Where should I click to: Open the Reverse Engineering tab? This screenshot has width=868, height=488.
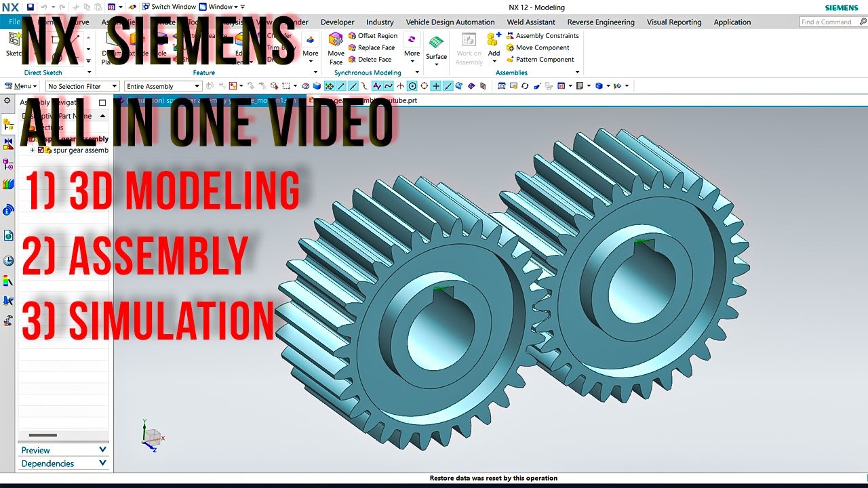tap(601, 22)
